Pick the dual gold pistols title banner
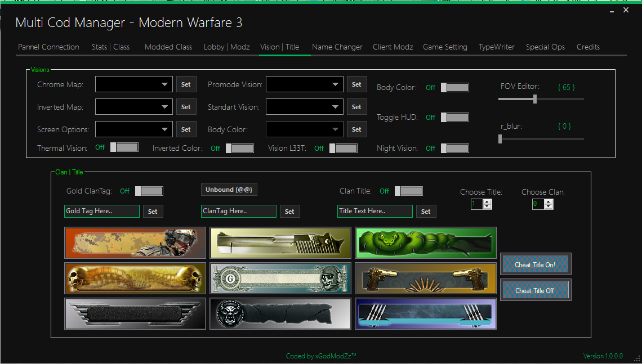The height and width of the screenshot is (364, 642). pyautogui.click(x=426, y=278)
